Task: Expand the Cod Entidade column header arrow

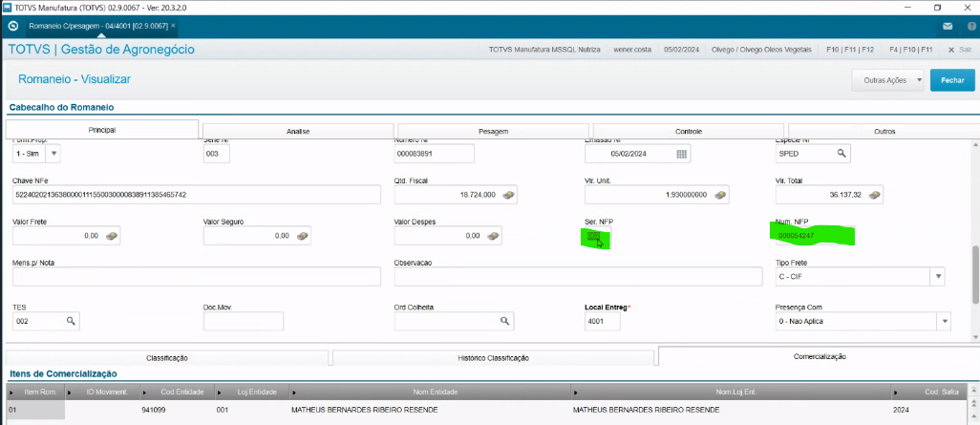Action: (145, 392)
